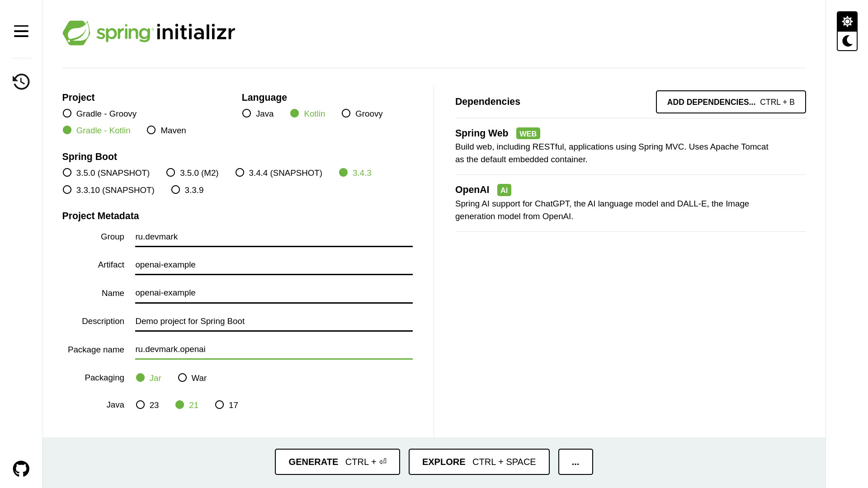Select Spring Boot 3.3.9

point(187,190)
